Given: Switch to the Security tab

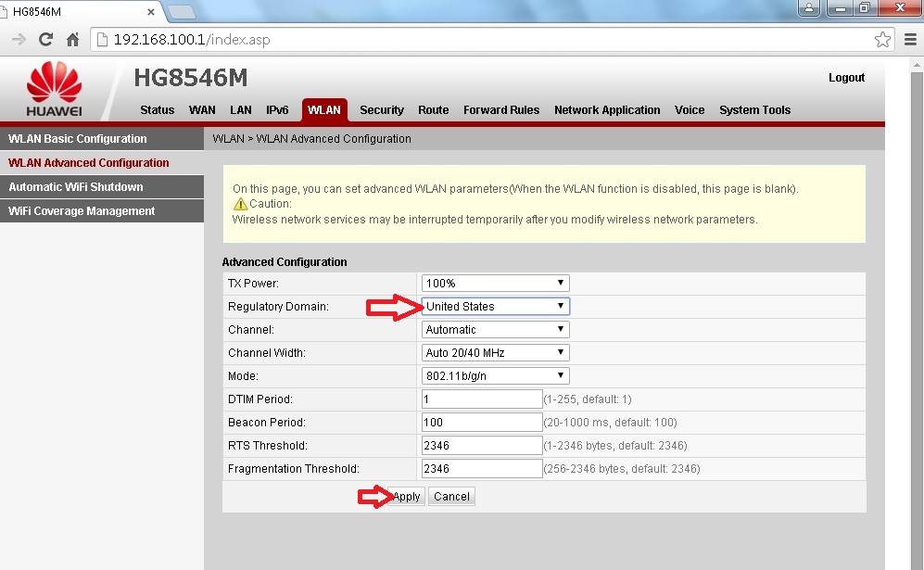Looking at the screenshot, I should click(x=382, y=109).
